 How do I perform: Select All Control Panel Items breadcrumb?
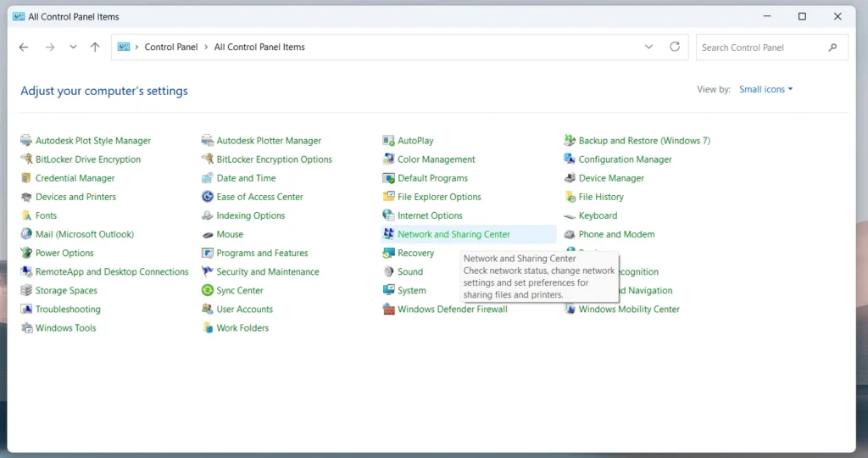tap(259, 47)
